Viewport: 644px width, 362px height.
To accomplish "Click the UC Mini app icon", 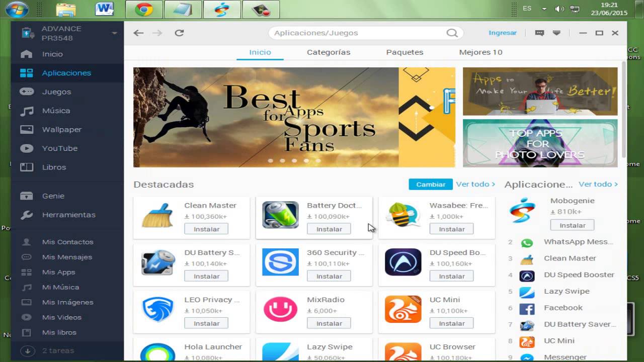I will (403, 309).
